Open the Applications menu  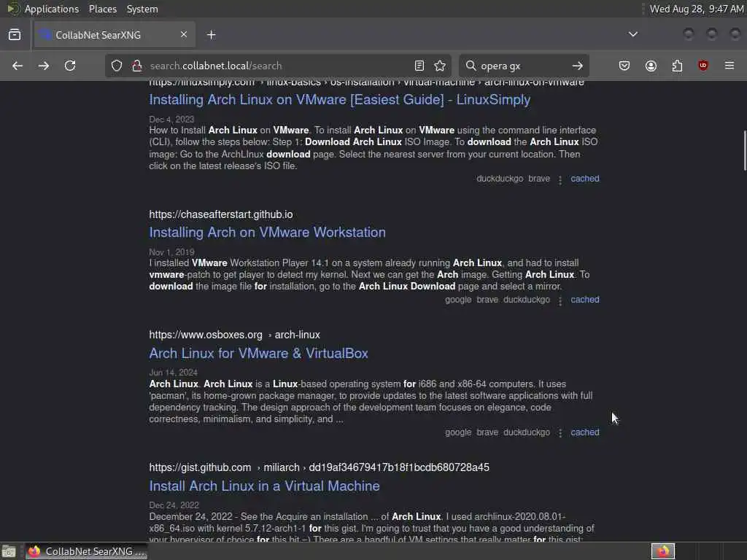pos(52,9)
